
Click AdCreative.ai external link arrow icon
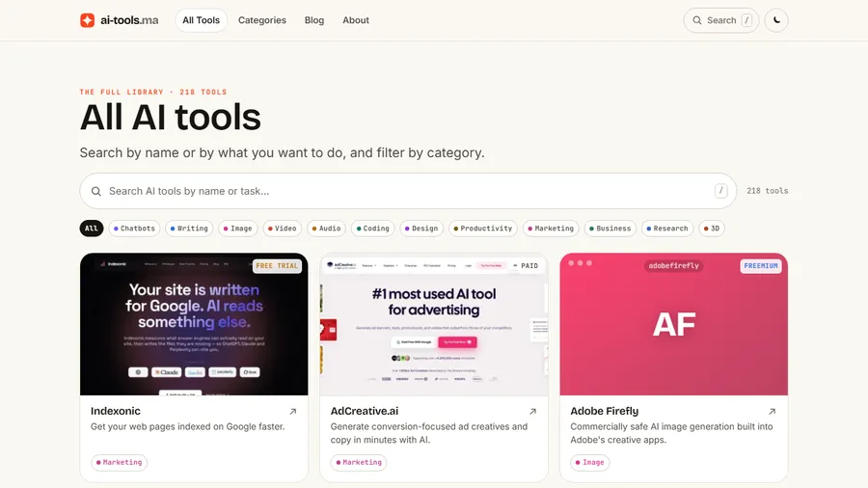(532, 412)
